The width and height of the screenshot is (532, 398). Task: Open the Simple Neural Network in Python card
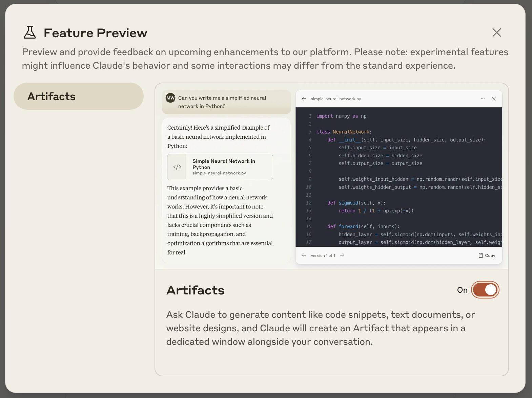click(x=224, y=167)
